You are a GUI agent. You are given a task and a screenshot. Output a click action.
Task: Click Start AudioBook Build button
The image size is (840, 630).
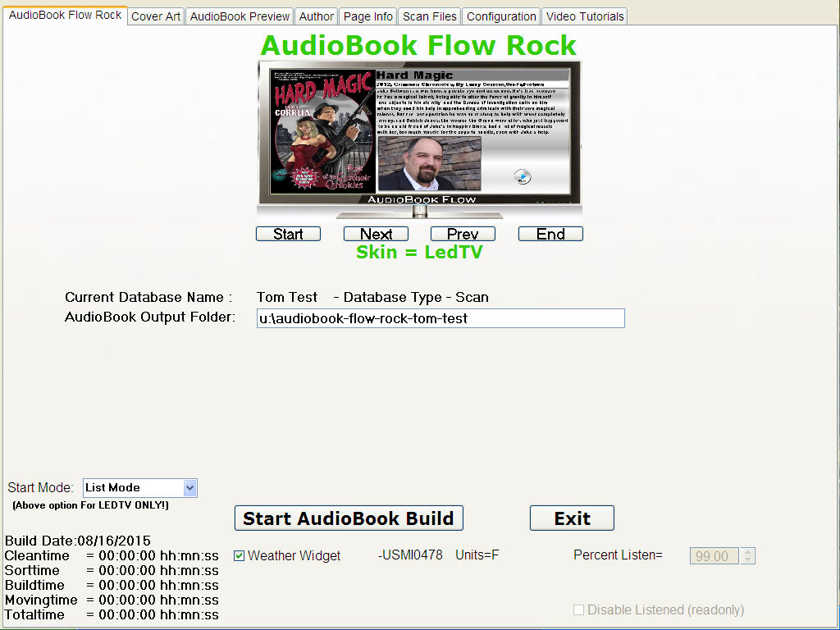point(349,518)
